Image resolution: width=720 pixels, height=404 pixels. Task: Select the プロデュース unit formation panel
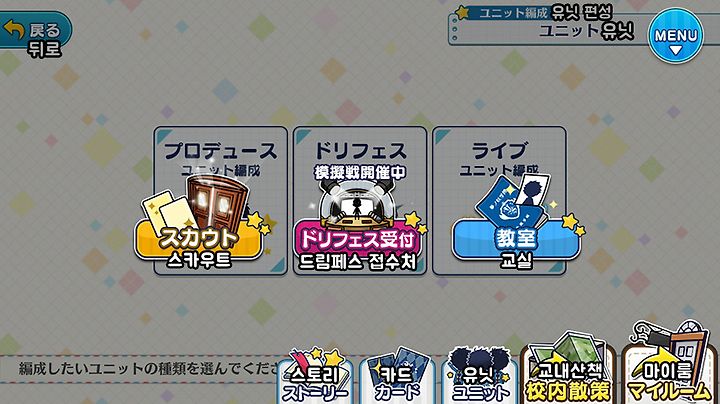coord(220,201)
